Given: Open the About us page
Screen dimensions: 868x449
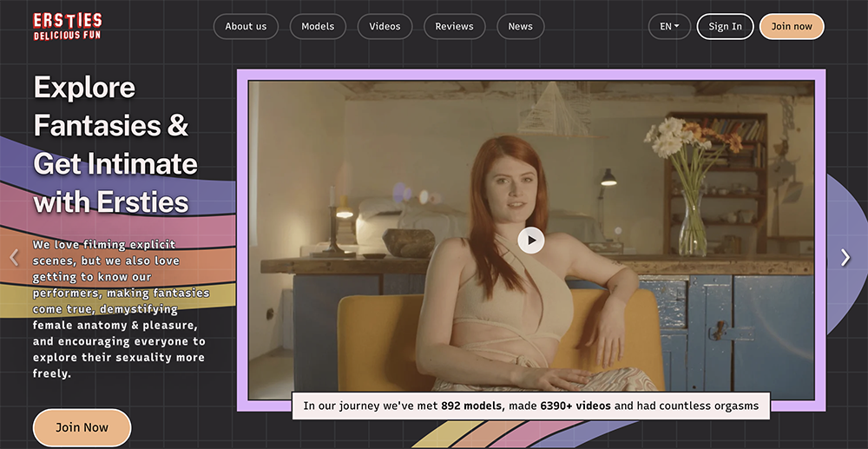Looking at the screenshot, I should (x=246, y=27).
